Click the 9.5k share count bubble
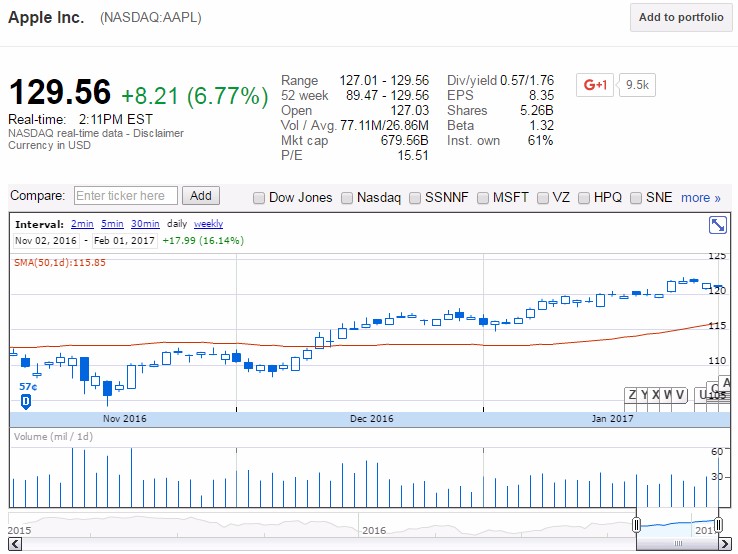This screenshot has height=554, width=738. [x=637, y=85]
